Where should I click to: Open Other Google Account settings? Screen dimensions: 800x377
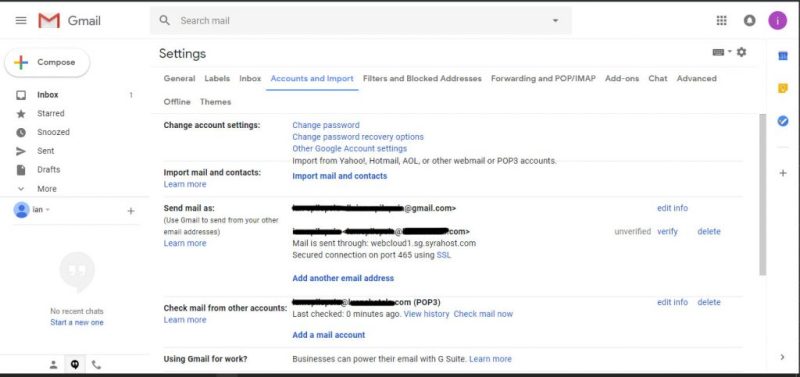349,148
